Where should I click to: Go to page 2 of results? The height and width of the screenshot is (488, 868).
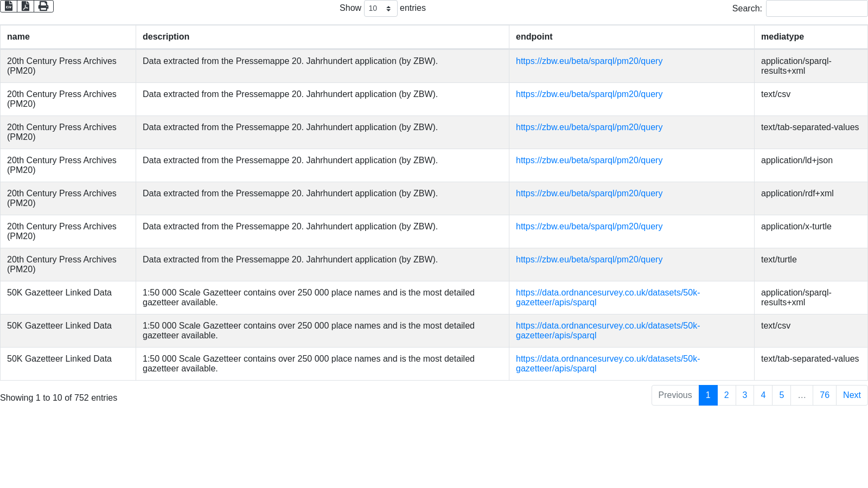pyautogui.click(x=726, y=395)
